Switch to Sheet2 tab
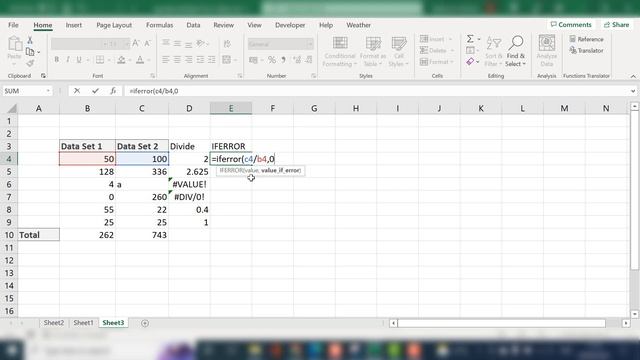This screenshot has height=360, width=640. 53,322
